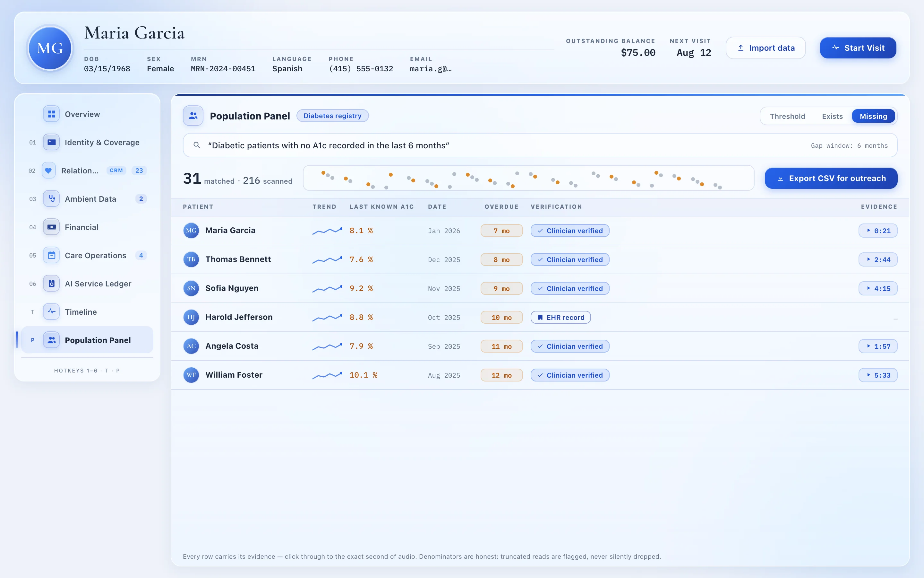This screenshot has height=578, width=924.
Task: Click the Import data button
Action: tap(766, 48)
